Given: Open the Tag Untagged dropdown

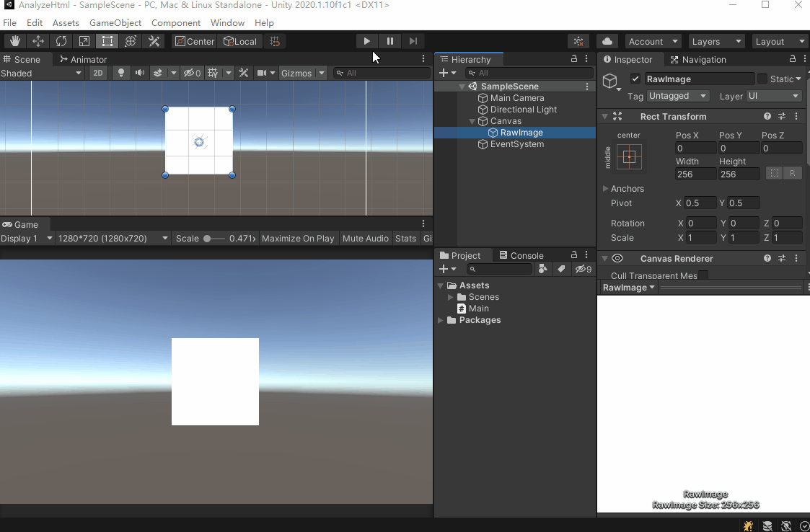Looking at the screenshot, I should [678, 96].
